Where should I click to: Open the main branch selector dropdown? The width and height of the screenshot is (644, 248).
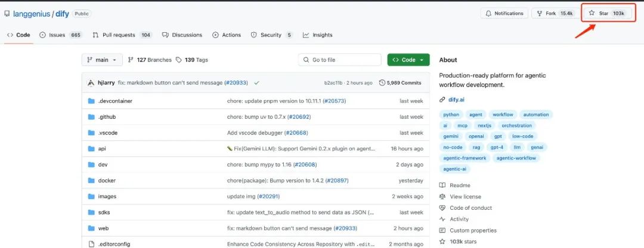(102, 60)
